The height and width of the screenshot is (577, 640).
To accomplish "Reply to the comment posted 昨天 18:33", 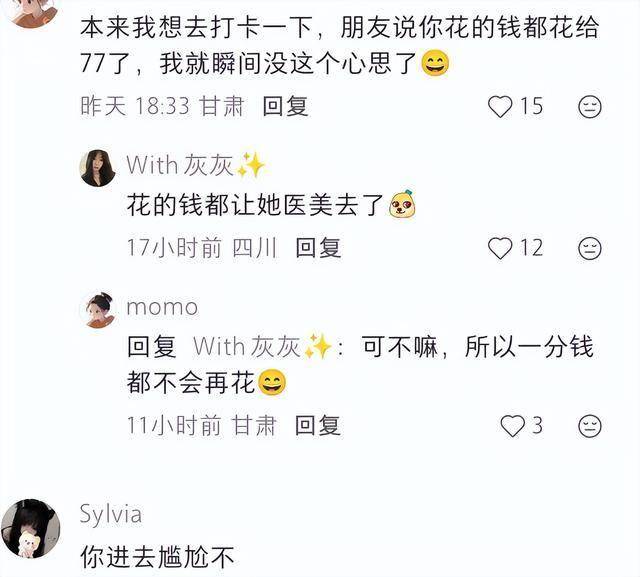I will [285, 107].
